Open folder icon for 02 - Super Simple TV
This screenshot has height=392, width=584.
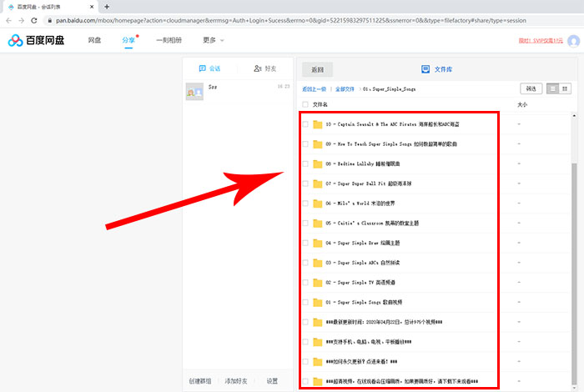coord(317,283)
